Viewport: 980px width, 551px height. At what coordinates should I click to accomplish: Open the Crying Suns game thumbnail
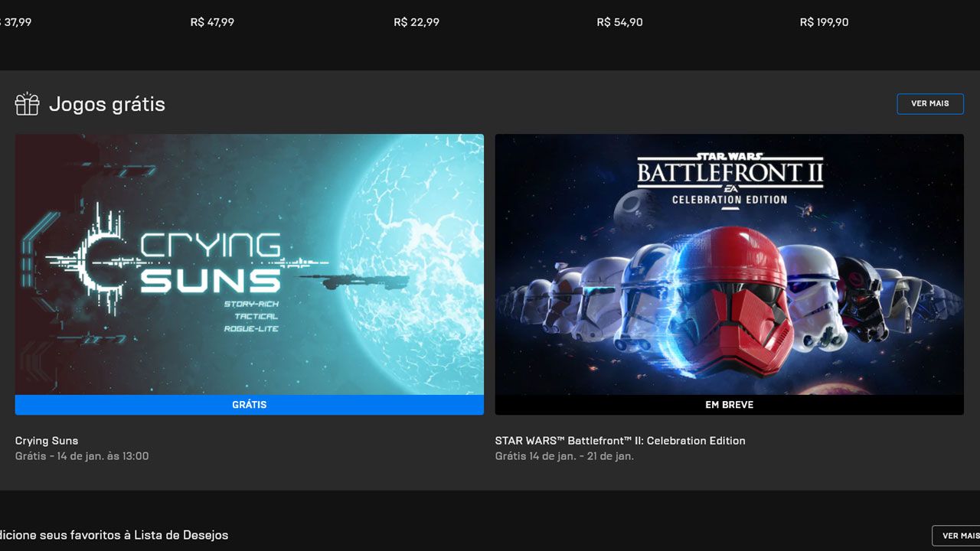pyautogui.click(x=250, y=265)
